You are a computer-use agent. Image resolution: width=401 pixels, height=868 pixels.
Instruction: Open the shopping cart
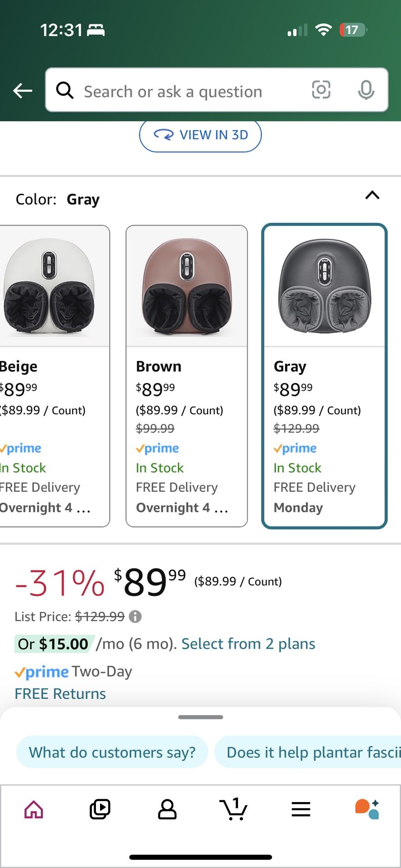234,809
